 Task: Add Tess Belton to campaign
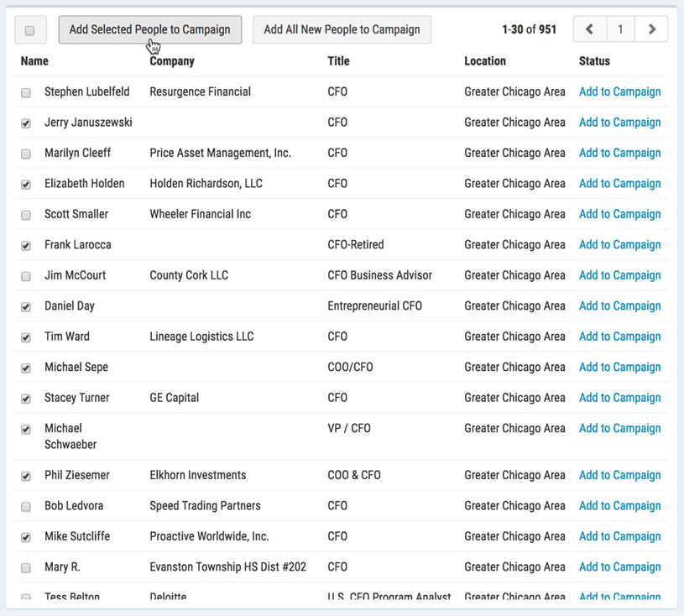(619, 597)
